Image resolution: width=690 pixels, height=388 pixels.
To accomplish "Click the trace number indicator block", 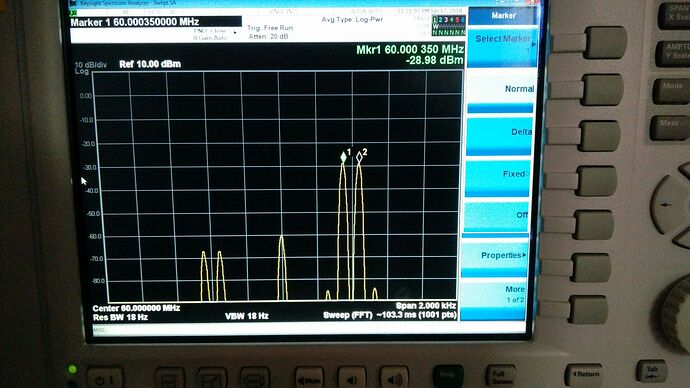I will point(448,26).
